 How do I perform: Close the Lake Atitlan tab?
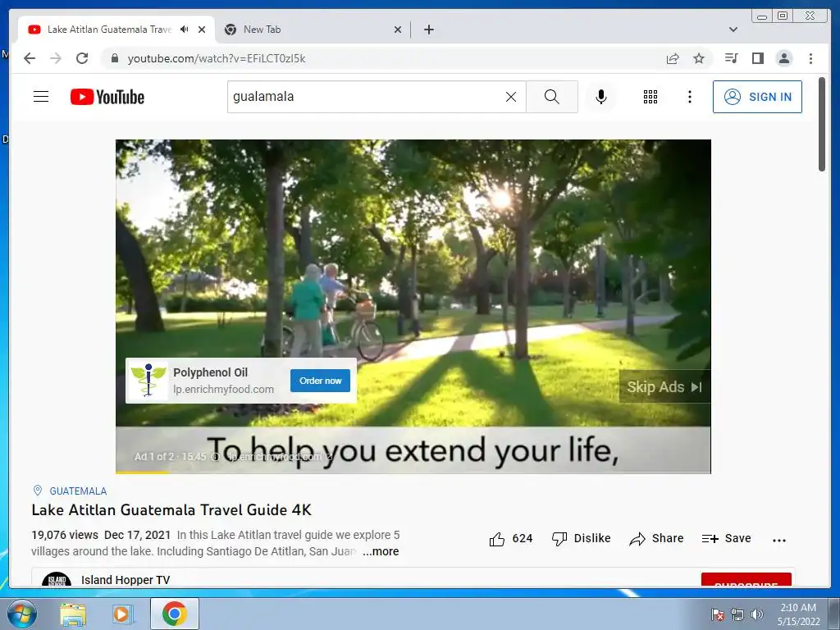coord(202,30)
